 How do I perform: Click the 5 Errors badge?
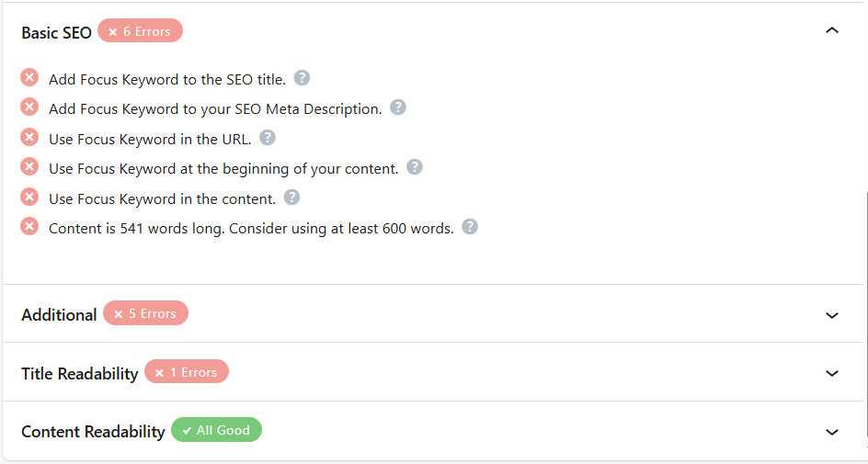pyautogui.click(x=145, y=313)
